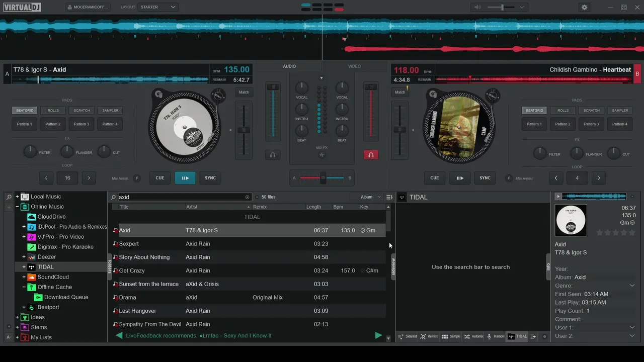Screen dimensions: 644x362
Task: Open the browser list options menu icon
Action: tap(389, 197)
